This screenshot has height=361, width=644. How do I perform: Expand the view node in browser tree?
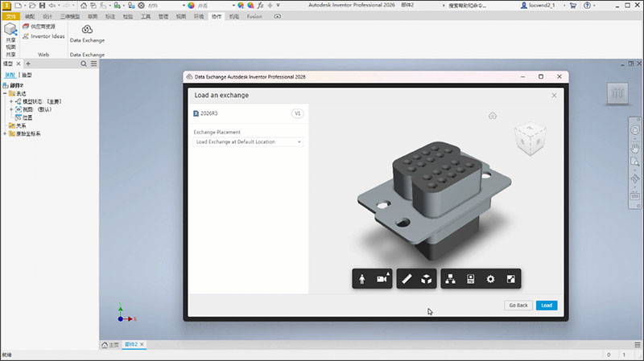11,109
